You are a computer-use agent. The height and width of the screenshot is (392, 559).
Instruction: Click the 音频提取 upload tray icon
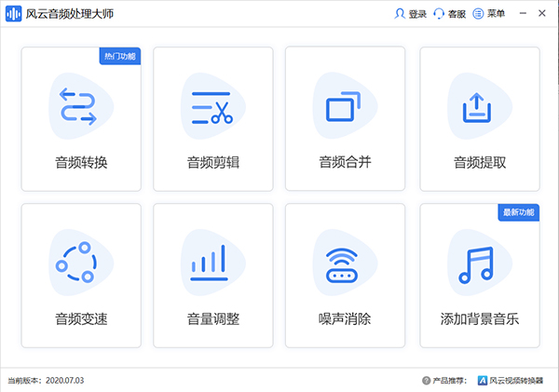click(479, 107)
